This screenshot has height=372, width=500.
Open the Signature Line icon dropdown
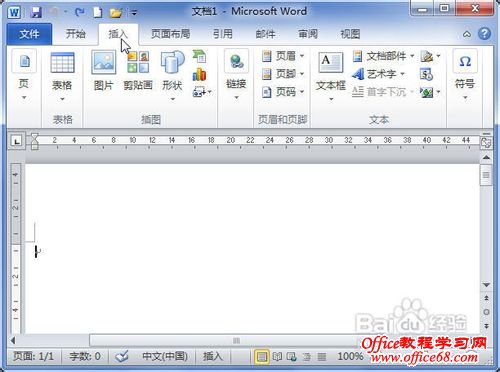430,56
